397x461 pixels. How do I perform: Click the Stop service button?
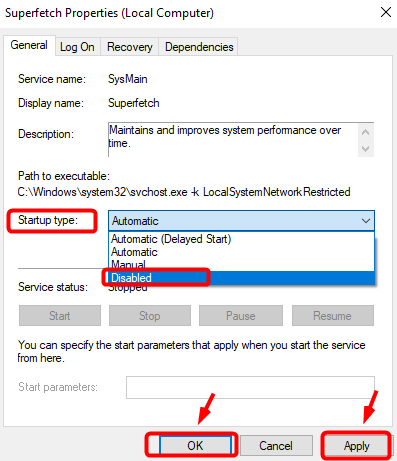click(150, 316)
